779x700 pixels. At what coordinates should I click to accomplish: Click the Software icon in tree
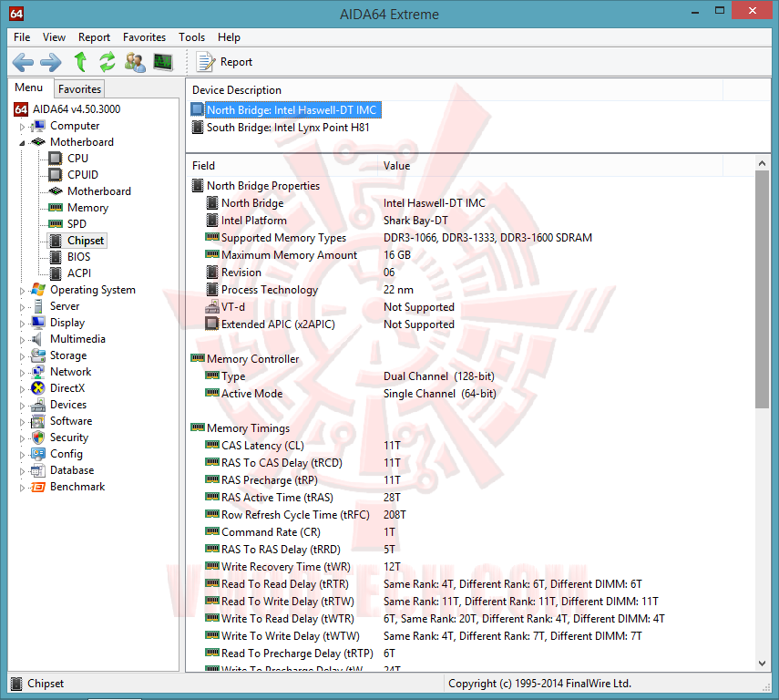coord(37,421)
